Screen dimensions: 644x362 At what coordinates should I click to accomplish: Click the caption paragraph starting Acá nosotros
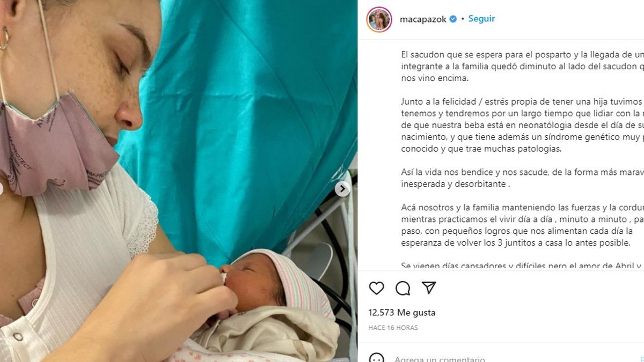(522, 224)
